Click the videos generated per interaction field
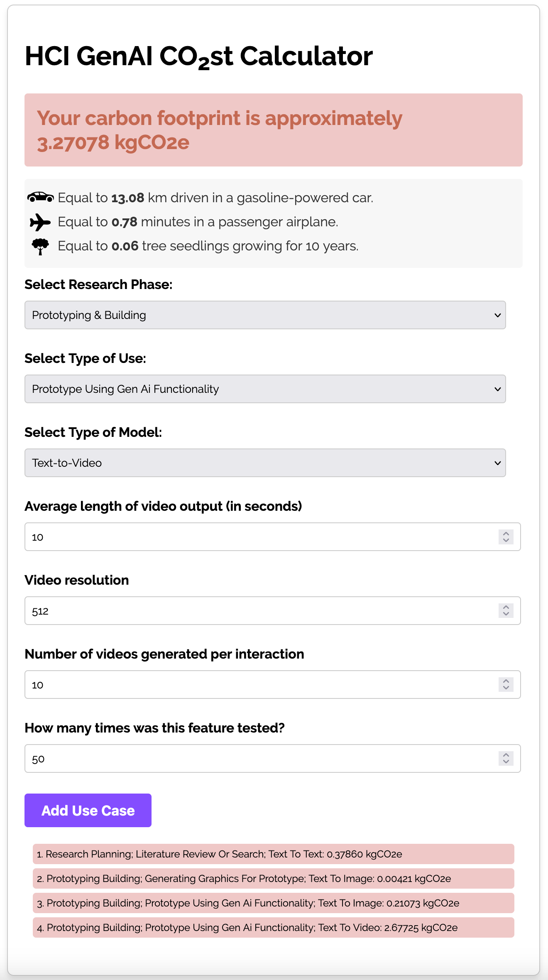This screenshot has width=548, height=980. point(262,685)
